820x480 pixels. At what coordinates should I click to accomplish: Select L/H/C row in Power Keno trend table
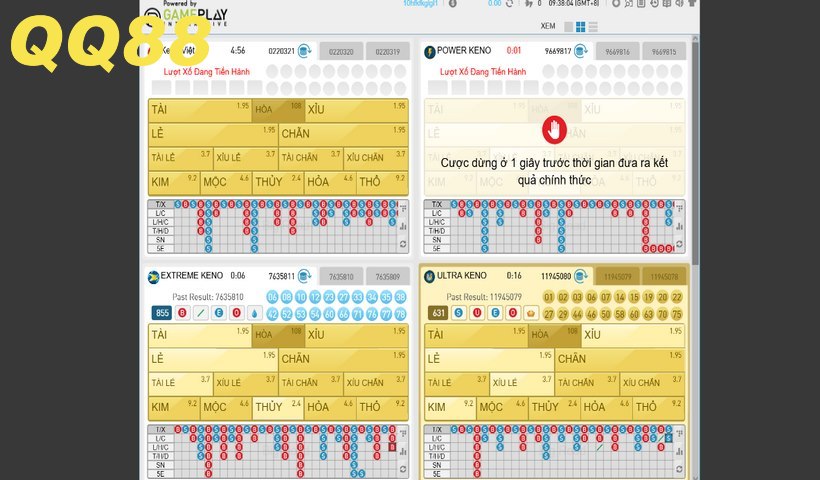click(437, 222)
